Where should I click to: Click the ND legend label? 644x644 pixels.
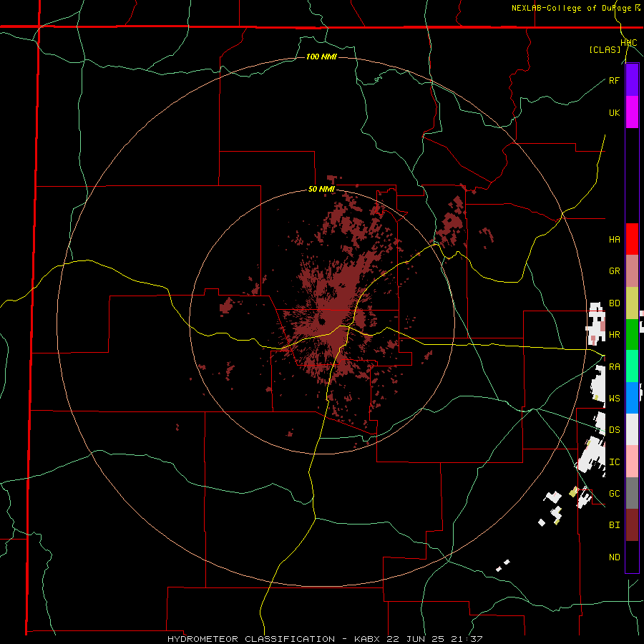click(x=614, y=557)
